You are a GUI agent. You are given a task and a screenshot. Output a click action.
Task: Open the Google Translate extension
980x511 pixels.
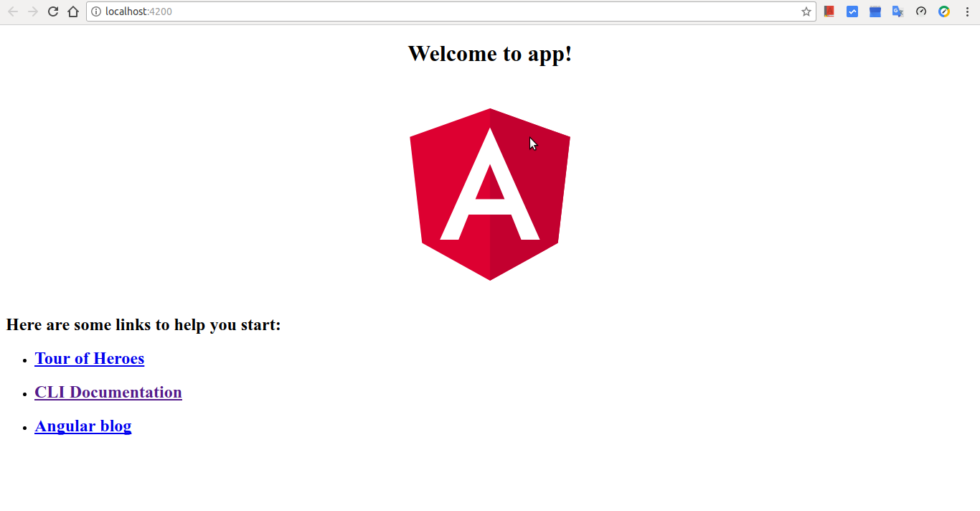pyautogui.click(x=897, y=11)
